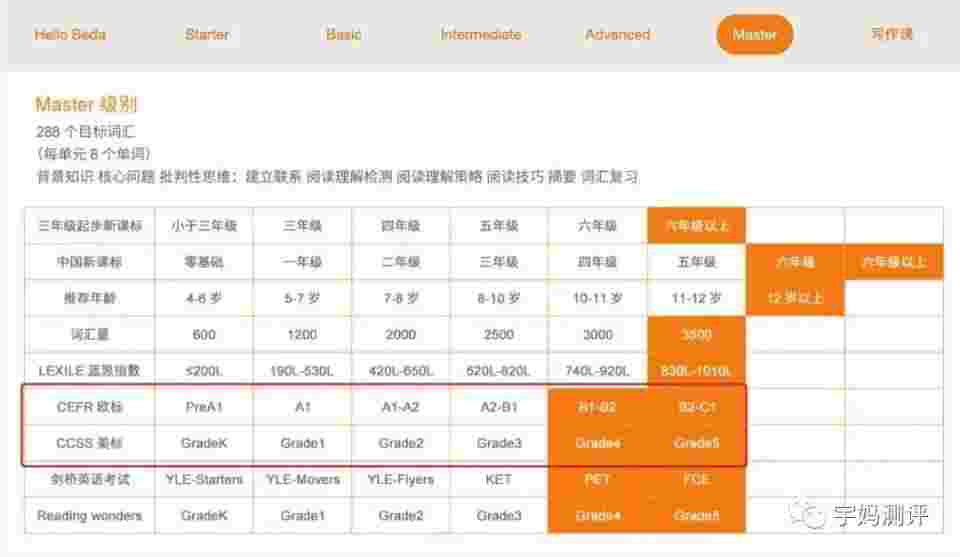Select the '288 个目标词汇' line
Viewport: 960px width, 557px height.
click(x=86, y=132)
